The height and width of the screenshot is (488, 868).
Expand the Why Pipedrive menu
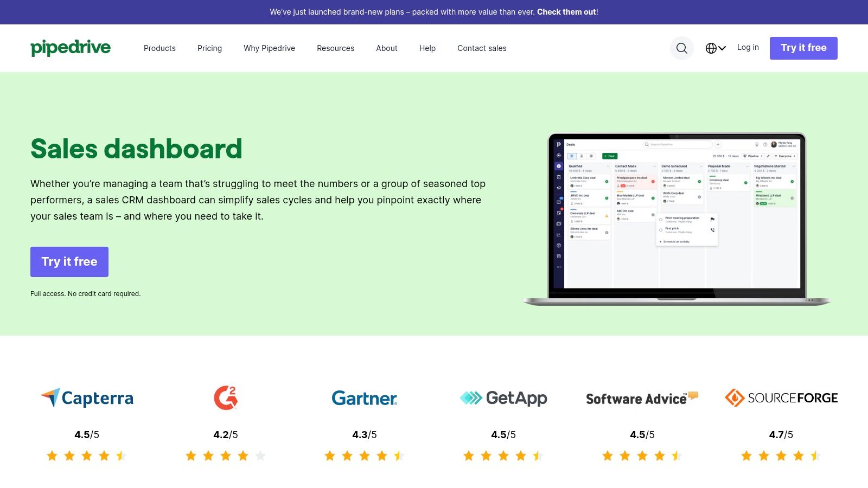(x=269, y=48)
